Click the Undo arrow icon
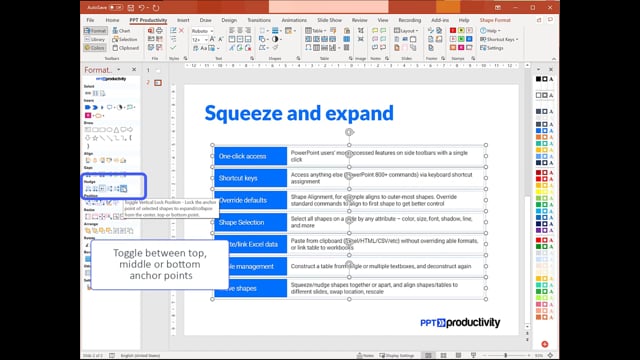This screenshot has width=640, height=360. [141, 7]
